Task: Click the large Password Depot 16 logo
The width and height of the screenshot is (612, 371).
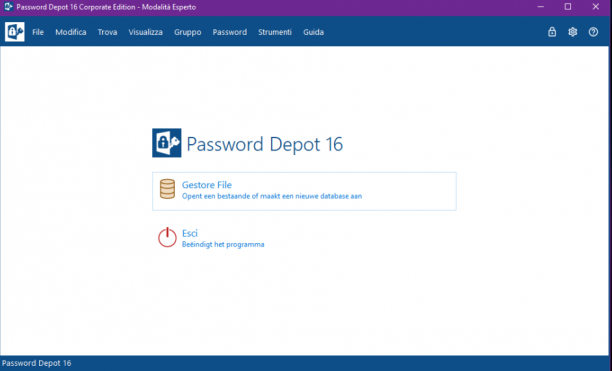Action: click(167, 143)
